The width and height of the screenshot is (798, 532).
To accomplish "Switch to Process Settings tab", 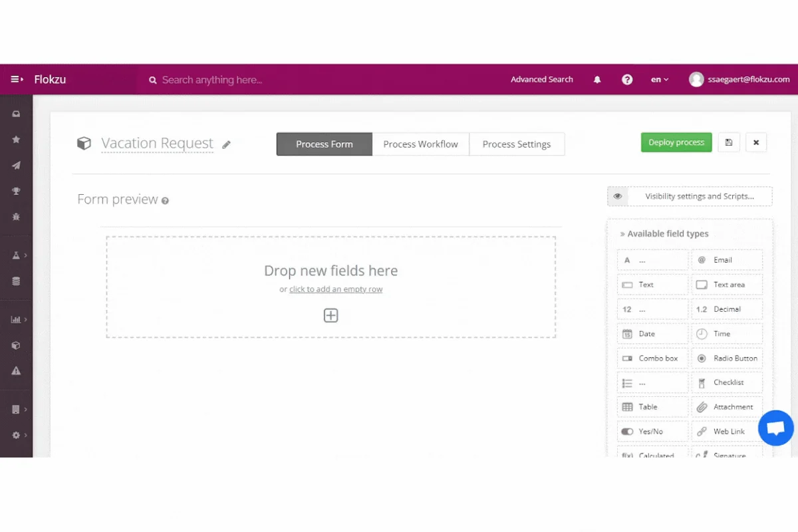I will [x=517, y=144].
